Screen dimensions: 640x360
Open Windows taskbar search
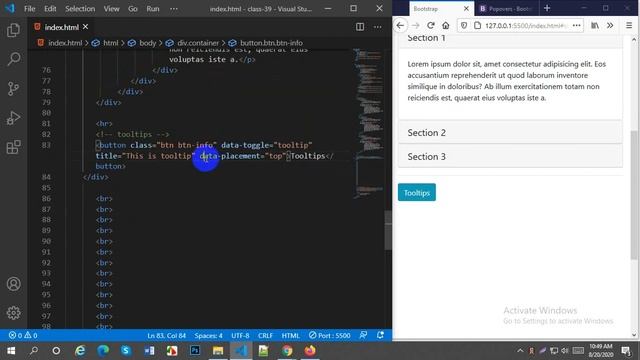click(34, 351)
